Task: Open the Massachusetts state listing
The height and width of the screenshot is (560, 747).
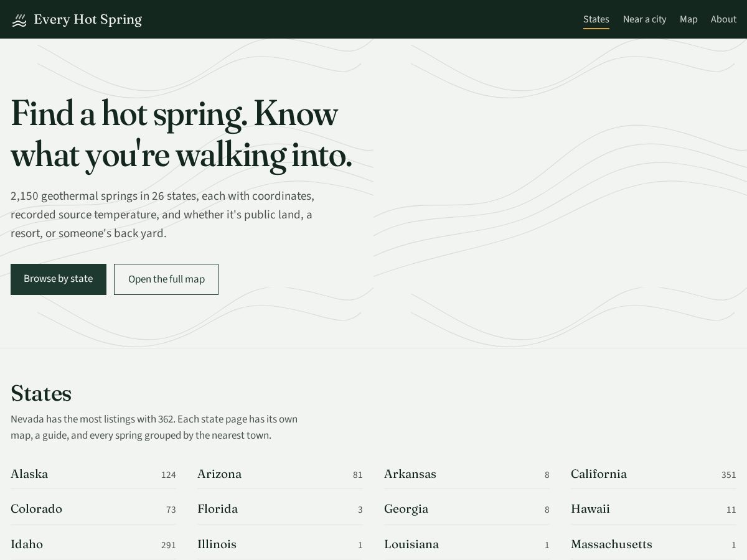Action: tap(654, 544)
